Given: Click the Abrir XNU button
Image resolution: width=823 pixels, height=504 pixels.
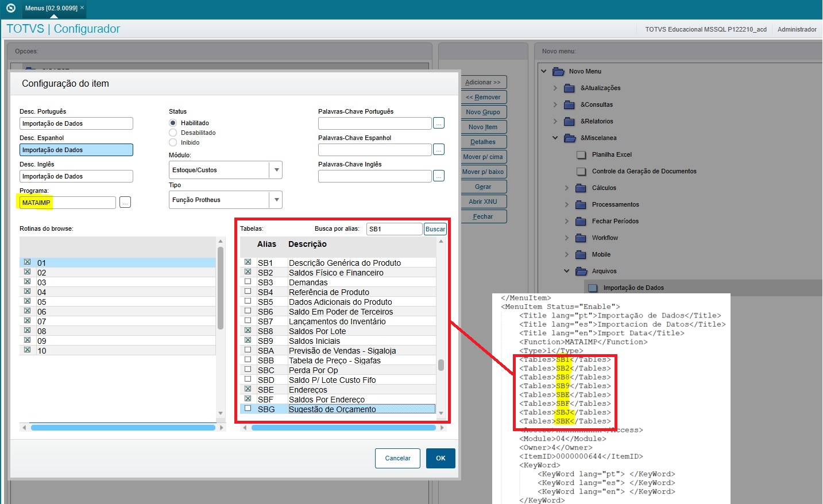Looking at the screenshot, I should (x=483, y=201).
